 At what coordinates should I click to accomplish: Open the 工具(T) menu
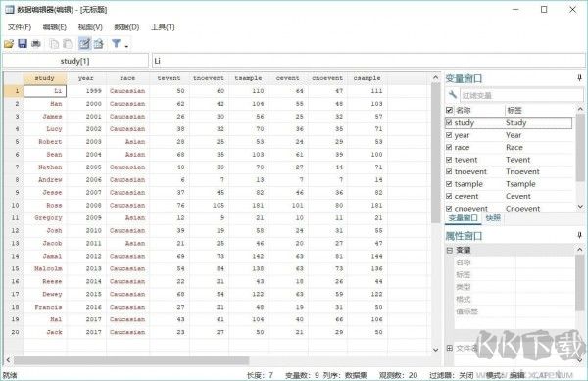click(163, 27)
